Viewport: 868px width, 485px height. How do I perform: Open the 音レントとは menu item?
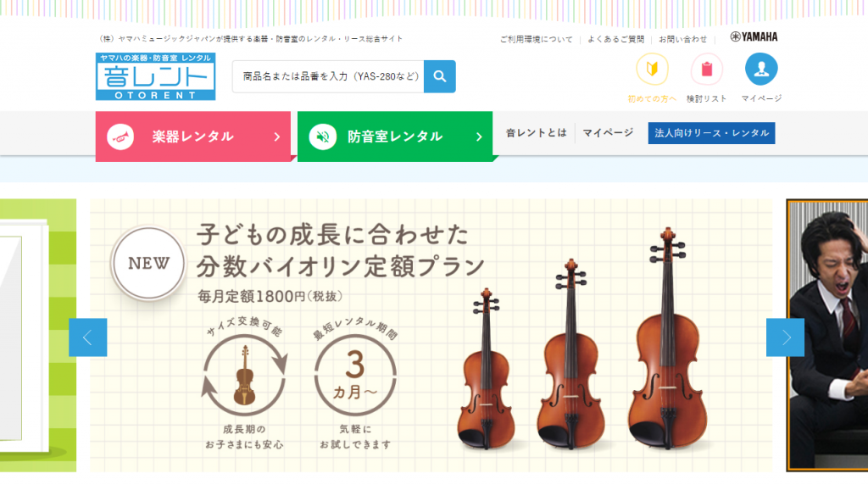coord(536,133)
